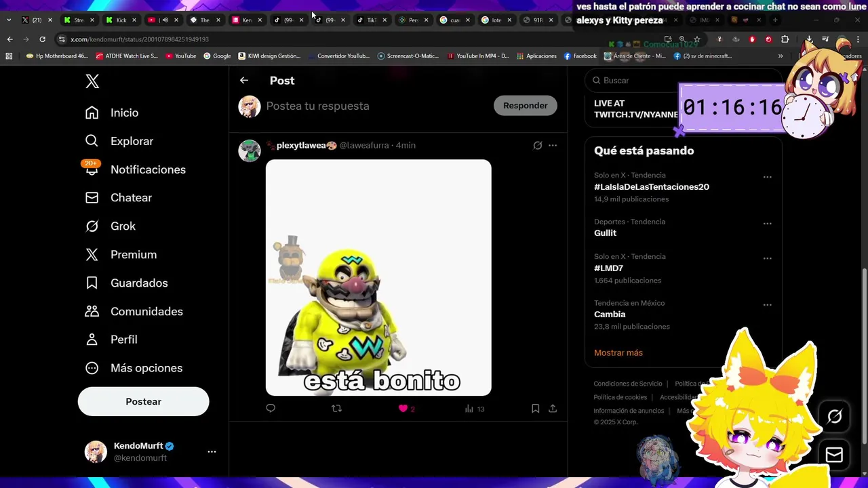Viewport: 868px width, 488px height.
Task: Open the Wario está bonito image
Action: [378, 278]
